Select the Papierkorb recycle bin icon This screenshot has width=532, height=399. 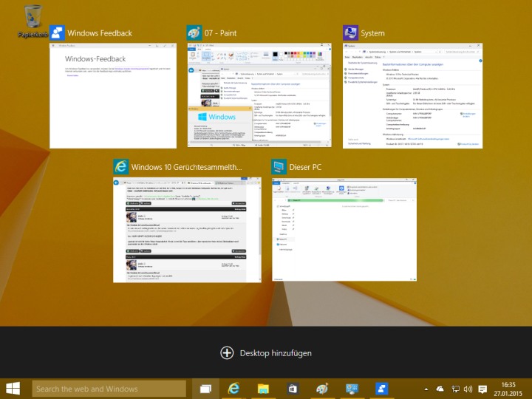(33, 21)
